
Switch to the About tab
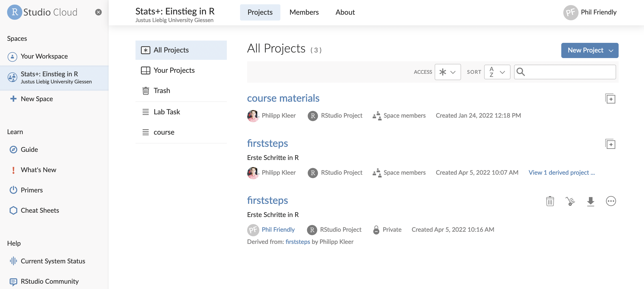pos(345,12)
